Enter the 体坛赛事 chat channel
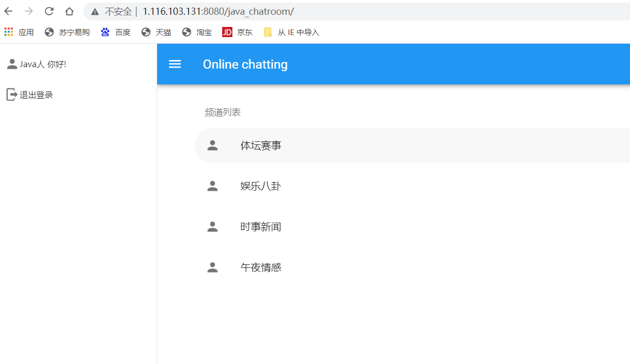 coord(260,145)
